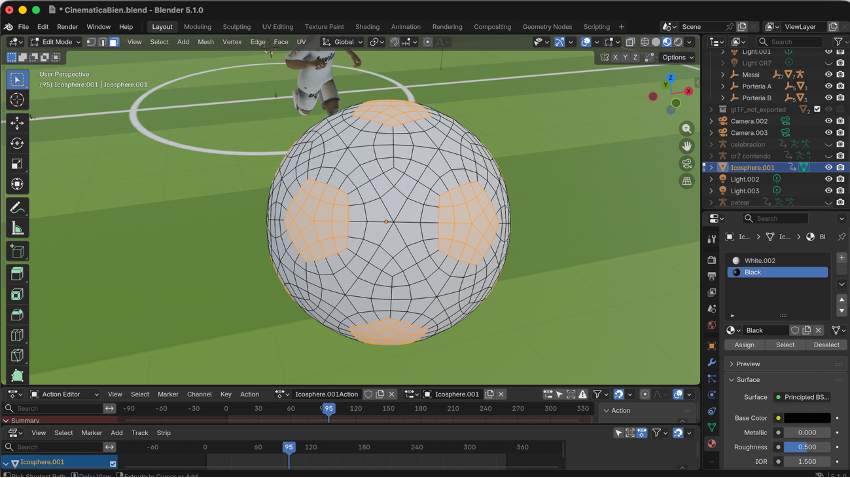Pick the Scale tool
This screenshot has width=850, height=478.
[x=17, y=164]
